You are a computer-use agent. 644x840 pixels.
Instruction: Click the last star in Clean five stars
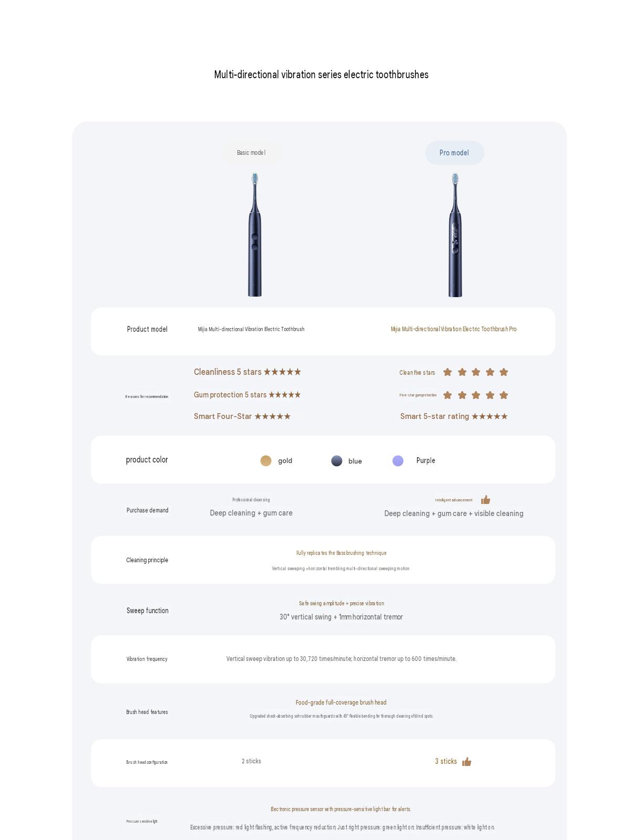pyautogui.click(x=504, y=372)
